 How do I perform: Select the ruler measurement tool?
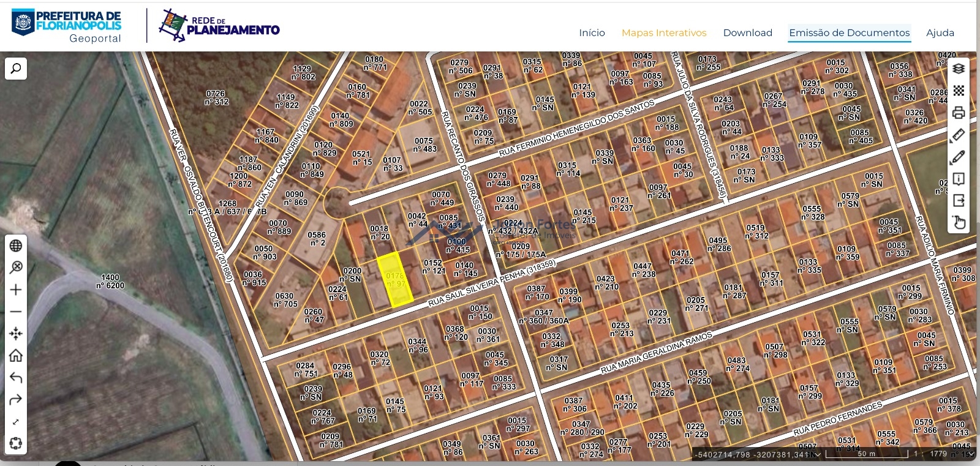coord(958,135)
